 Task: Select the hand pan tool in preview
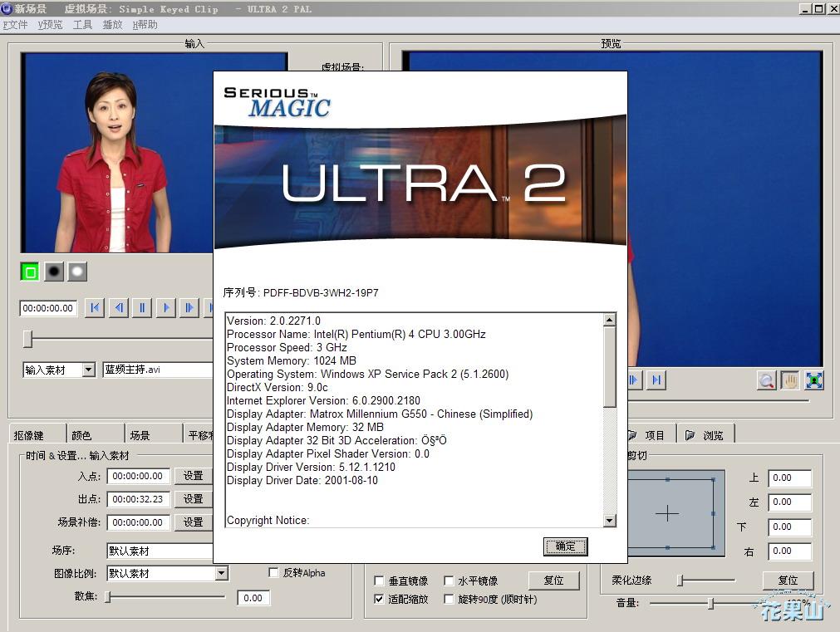click(789, 380)
